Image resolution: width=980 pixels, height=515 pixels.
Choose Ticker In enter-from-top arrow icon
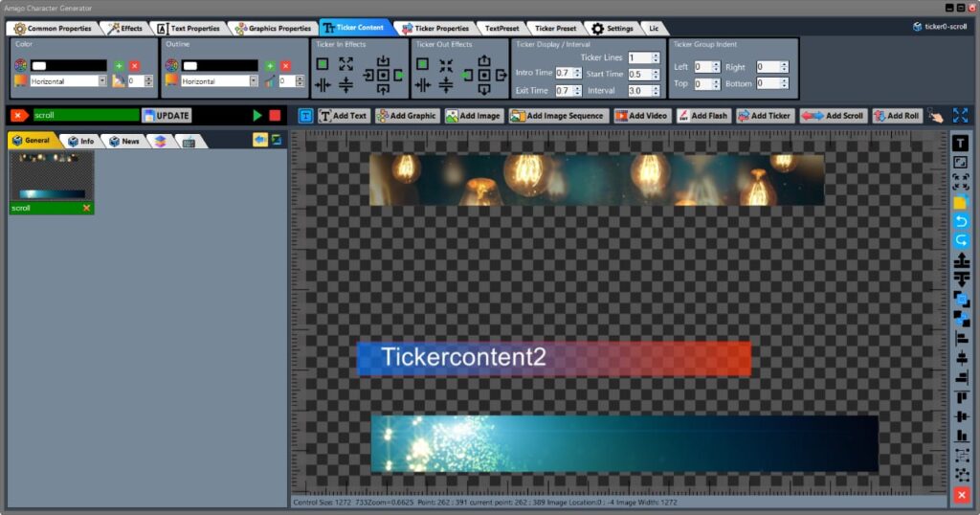(383, 60)
